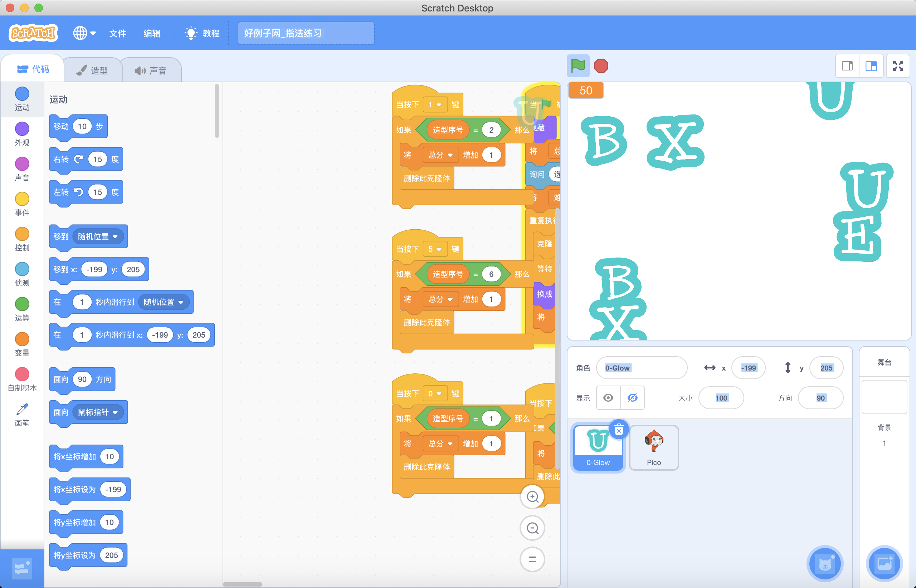This screenshot has width=916, height=588.
Task: Select the 0-Glow sprite thumbnail
Action: [598, 448]
